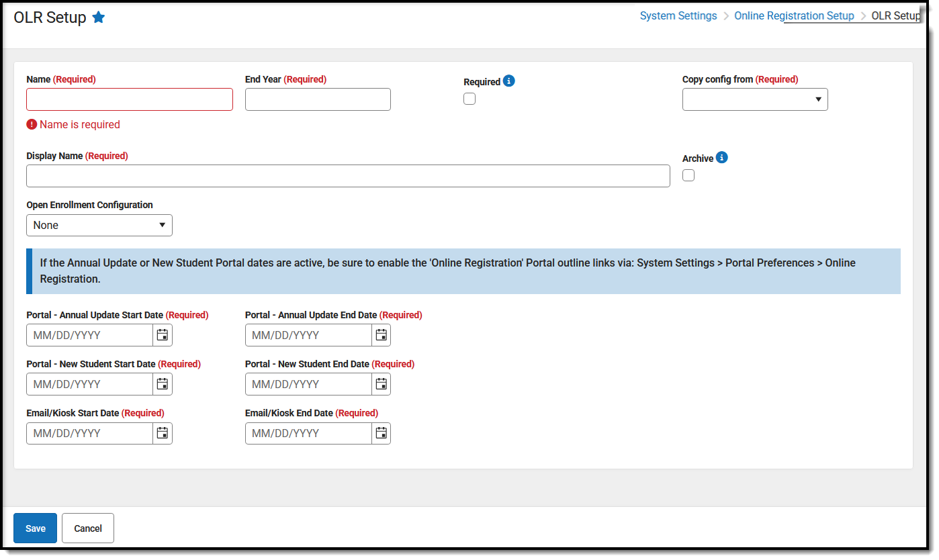Save the OLR Setup form
This screenshot has width=939, height=560.
point(35,528)
